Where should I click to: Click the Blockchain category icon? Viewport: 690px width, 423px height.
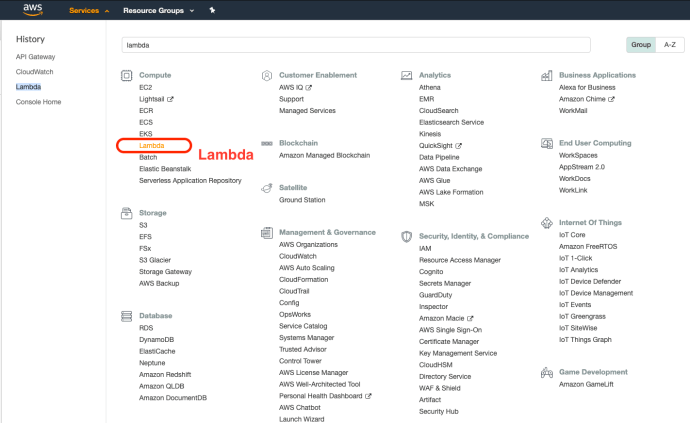tap(267, 143)
